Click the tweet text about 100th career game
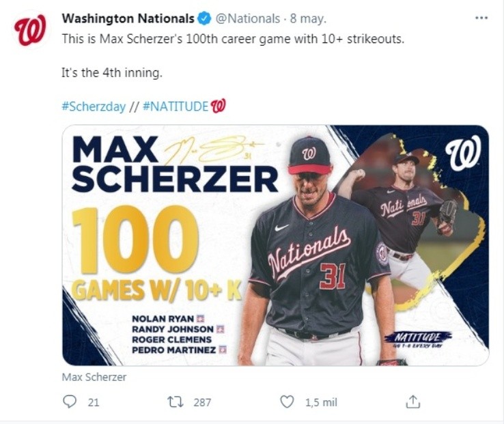This screenshot has width=504, height=424. [233, 39]
